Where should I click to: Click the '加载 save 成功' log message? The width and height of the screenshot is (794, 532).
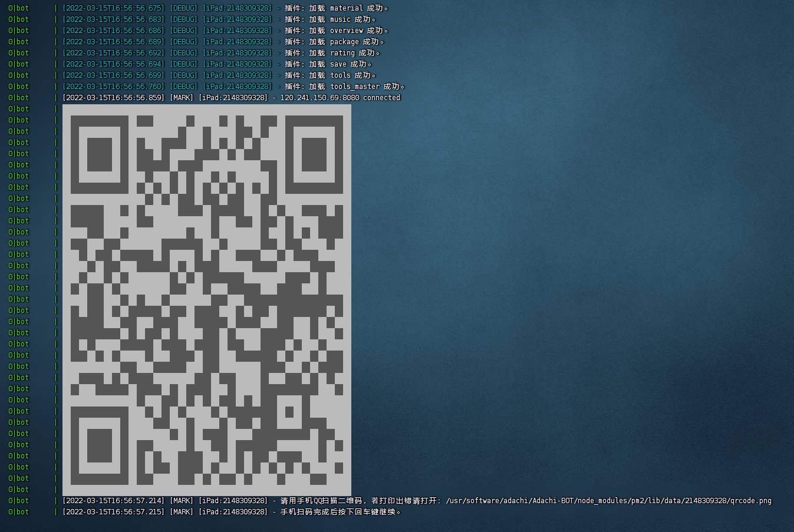[340, 64]
